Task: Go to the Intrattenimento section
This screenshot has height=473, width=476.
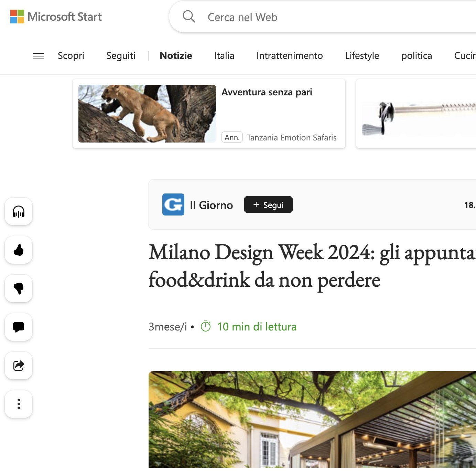Action: 289,56
